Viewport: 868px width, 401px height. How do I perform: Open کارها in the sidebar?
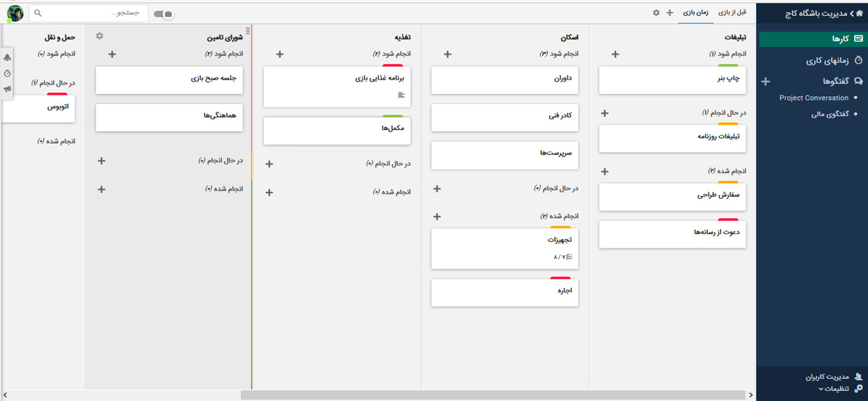click(x=812, y=39)
